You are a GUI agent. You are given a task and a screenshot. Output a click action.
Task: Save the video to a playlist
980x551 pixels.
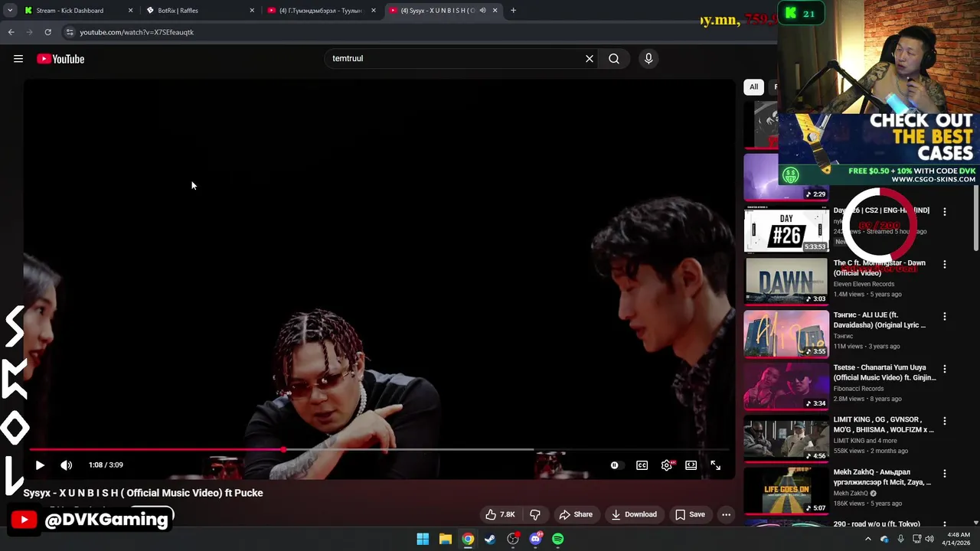[690, 514]
